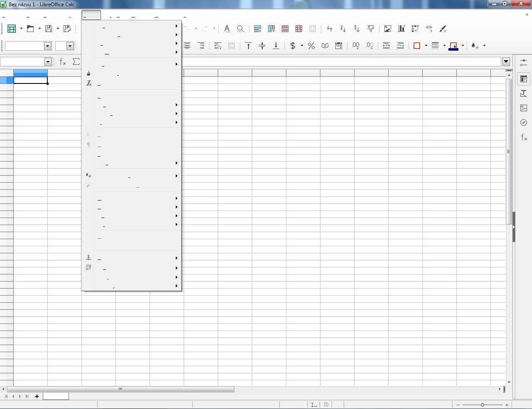Click the Sort icon with up-down arrows

[x=330, y=29]
